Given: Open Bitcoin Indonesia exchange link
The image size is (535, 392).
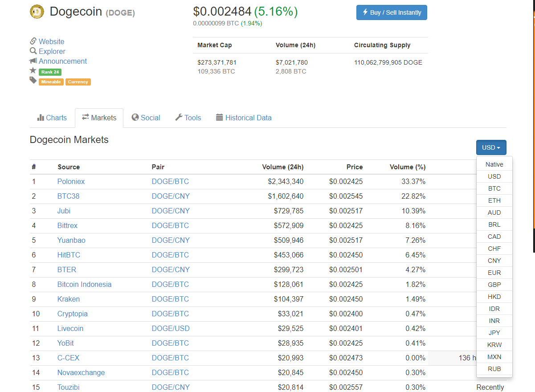Looking at the screenshot, I should [x=84, y=284].
